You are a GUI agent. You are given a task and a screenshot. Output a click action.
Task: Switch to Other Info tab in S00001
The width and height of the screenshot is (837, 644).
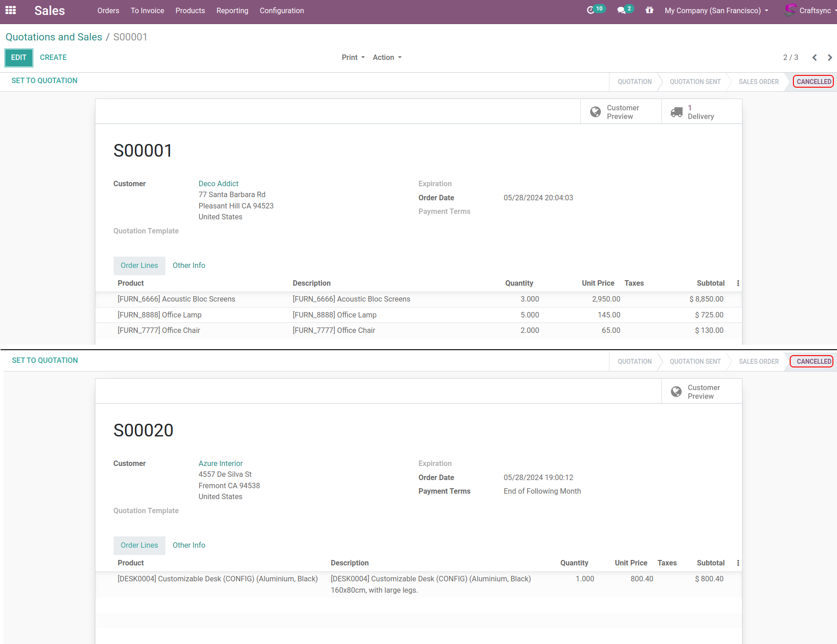click(x=189, y=266)
